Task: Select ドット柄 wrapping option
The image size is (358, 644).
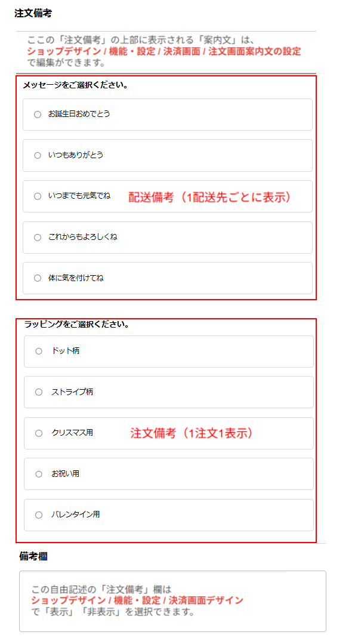Action: (x=39, y=351)
